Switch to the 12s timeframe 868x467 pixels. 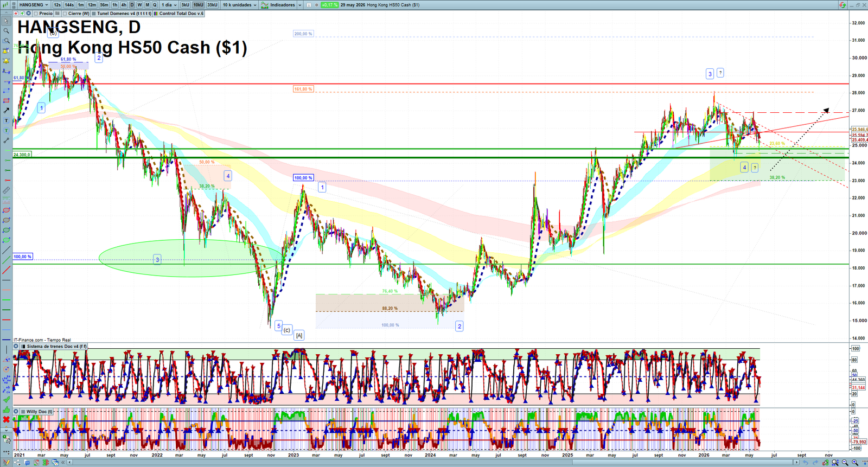(57, 5)
